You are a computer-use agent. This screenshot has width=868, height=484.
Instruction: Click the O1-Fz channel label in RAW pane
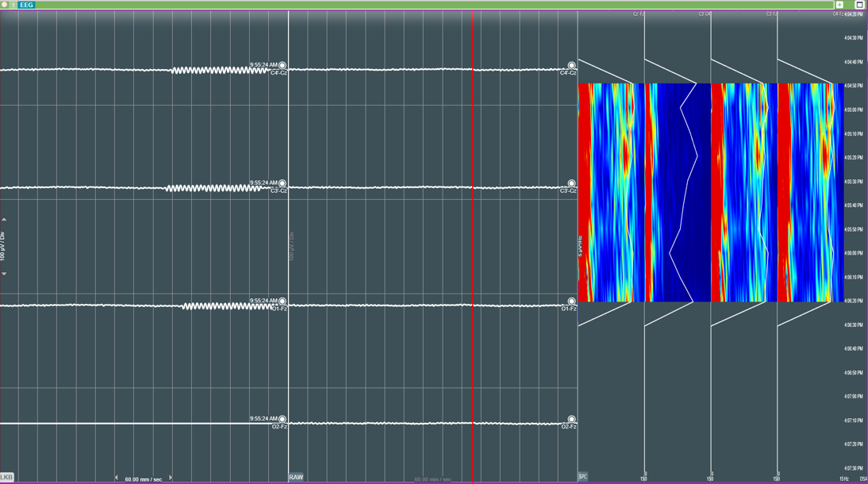pos(569,309)
